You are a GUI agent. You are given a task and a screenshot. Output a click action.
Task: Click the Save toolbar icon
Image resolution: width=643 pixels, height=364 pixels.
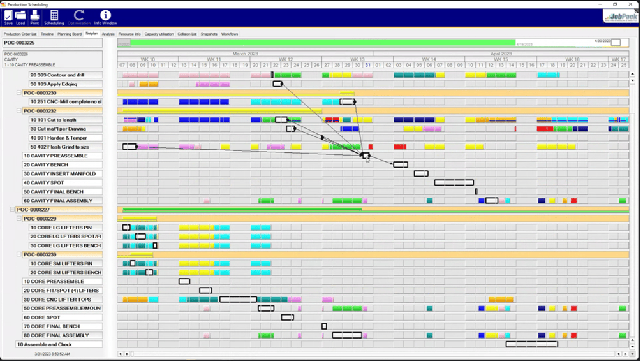pyautogui.click(x=8, y=18)
